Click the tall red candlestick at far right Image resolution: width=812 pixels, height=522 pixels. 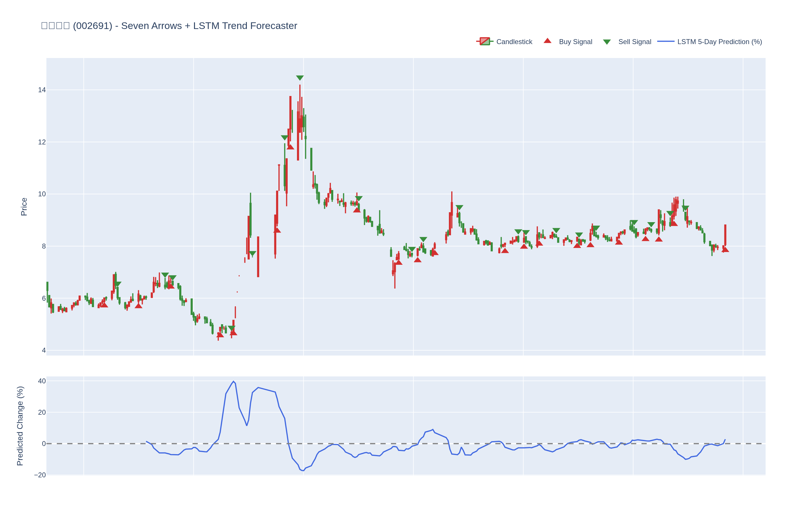[725, 235]
